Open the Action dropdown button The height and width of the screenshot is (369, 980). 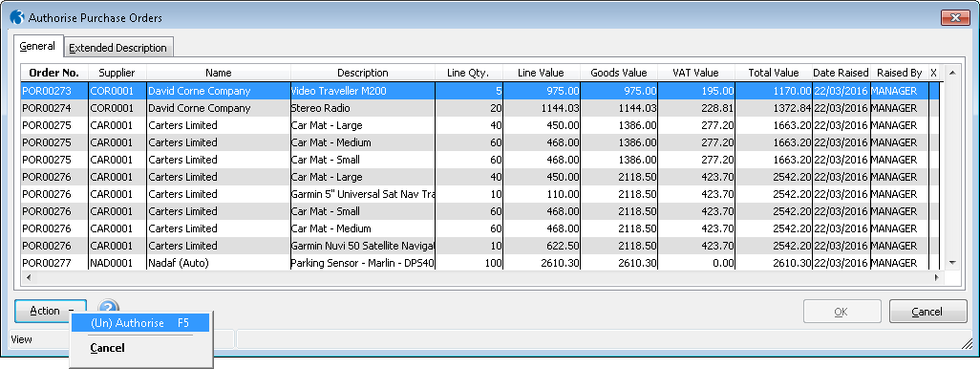51,311
